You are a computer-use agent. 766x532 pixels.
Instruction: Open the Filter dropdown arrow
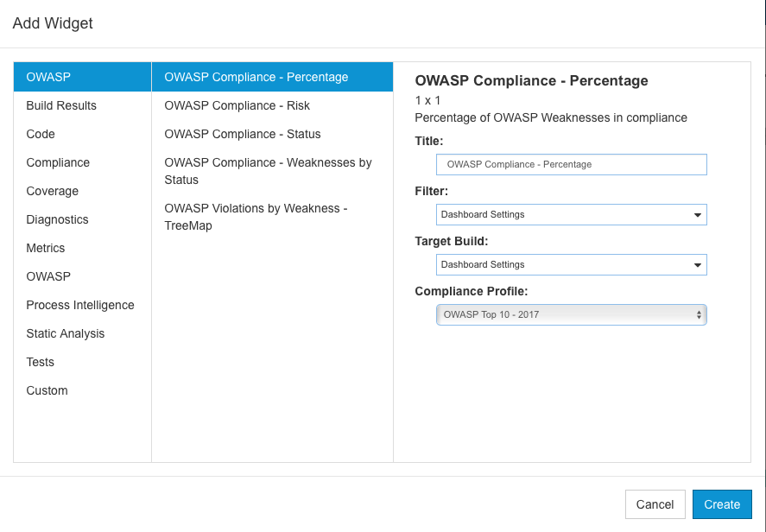click(x=697, y=215)
